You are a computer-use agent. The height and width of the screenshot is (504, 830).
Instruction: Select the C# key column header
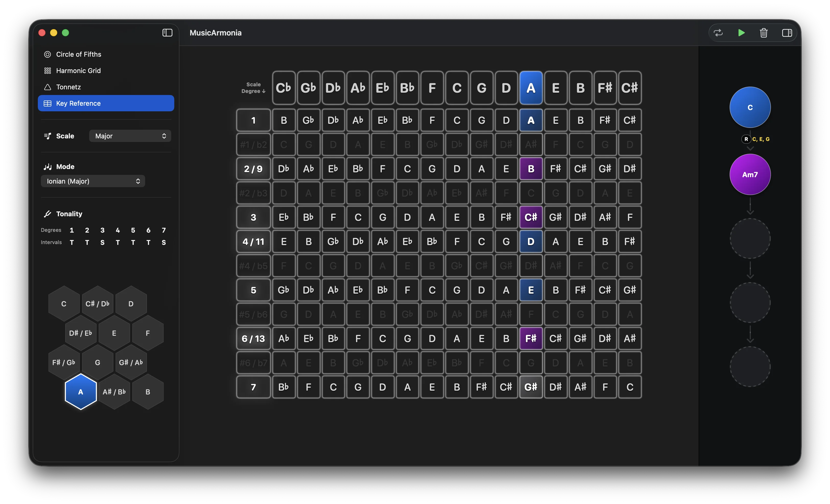pyautogui.click(x=630, y=88)
